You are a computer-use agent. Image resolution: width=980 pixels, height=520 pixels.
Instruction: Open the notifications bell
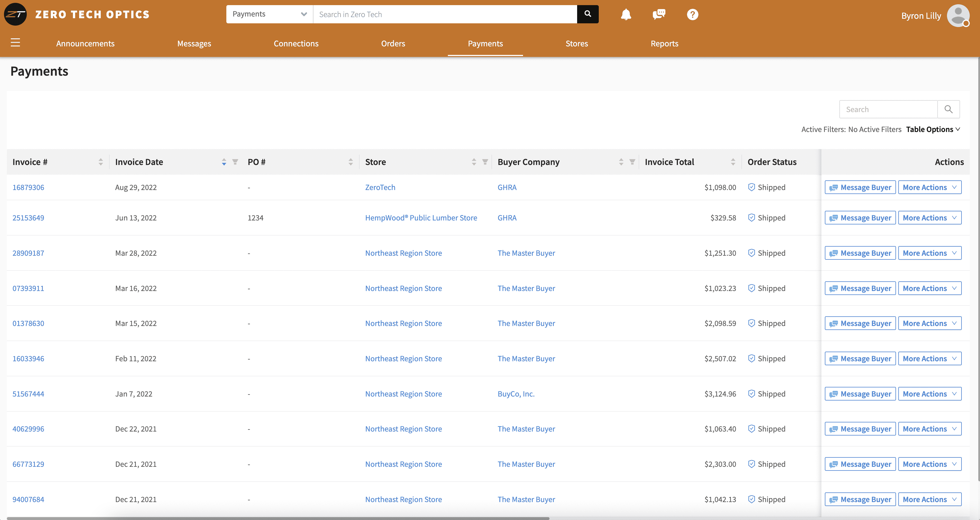[x=626, y=15]
